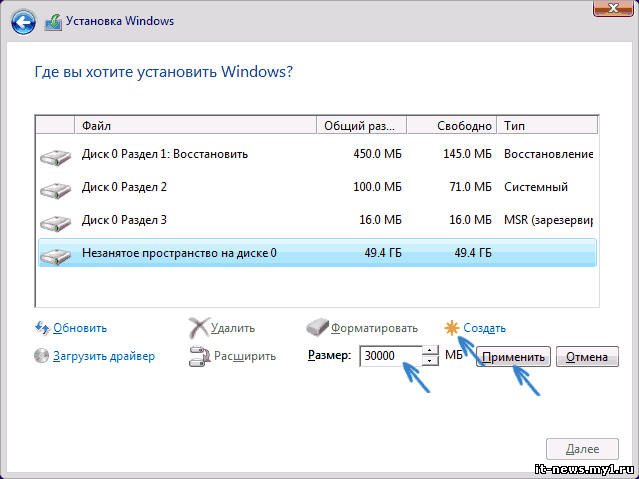Click the Refresh arrows icon

tap(42, 328)
